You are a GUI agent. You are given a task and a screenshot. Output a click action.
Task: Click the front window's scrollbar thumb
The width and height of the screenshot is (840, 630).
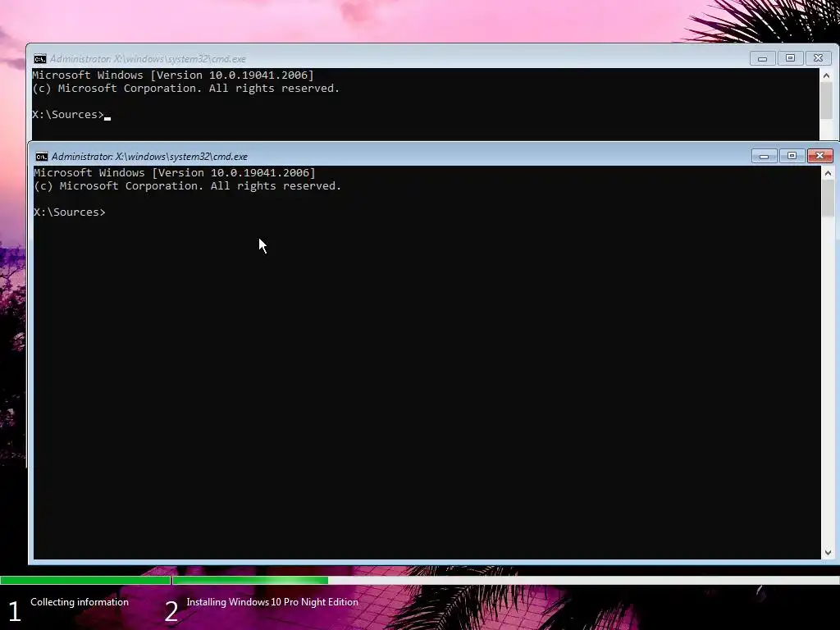pos(828,199)
